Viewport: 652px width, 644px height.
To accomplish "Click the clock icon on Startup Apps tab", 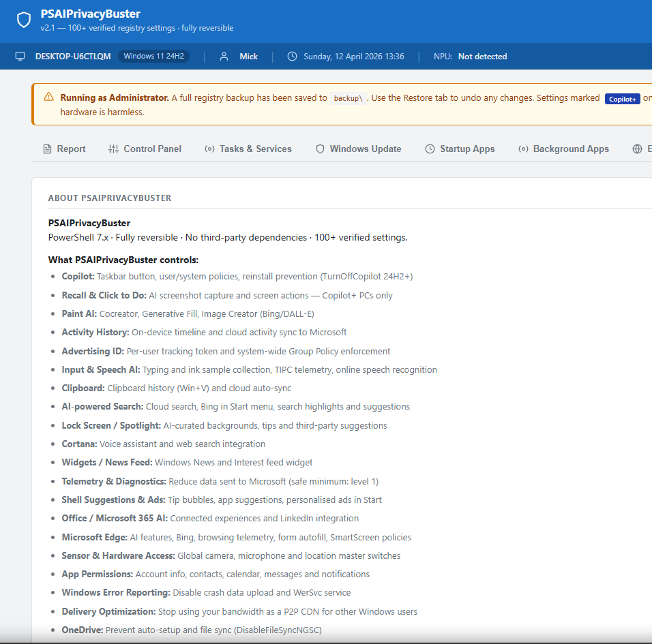I will 430,149.
